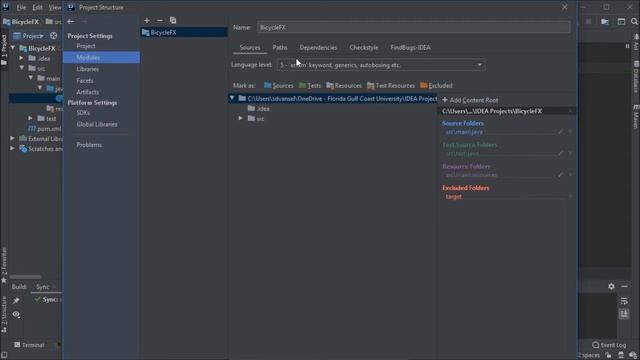Viewport: 640px width, 360px height.
Task: Click the search everywhere magnifier icon
Action: (x=634, y=22)
